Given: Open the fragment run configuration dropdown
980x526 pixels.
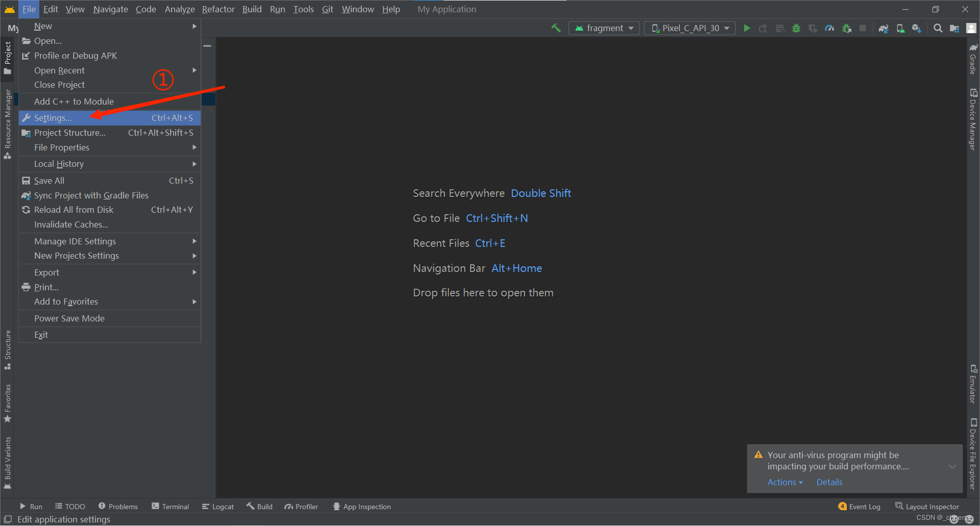Looking at the screenshot, I should 604,28.
